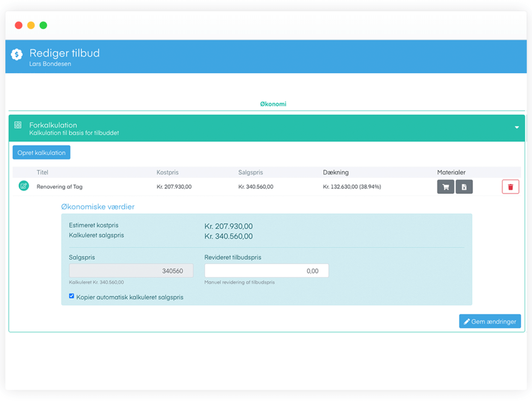Image resolution: width=532 pixels, height=401 pixels.
Task: Uncheck Kopier automatisk kalkuleret salgspris
Action: tap(72, 296)
